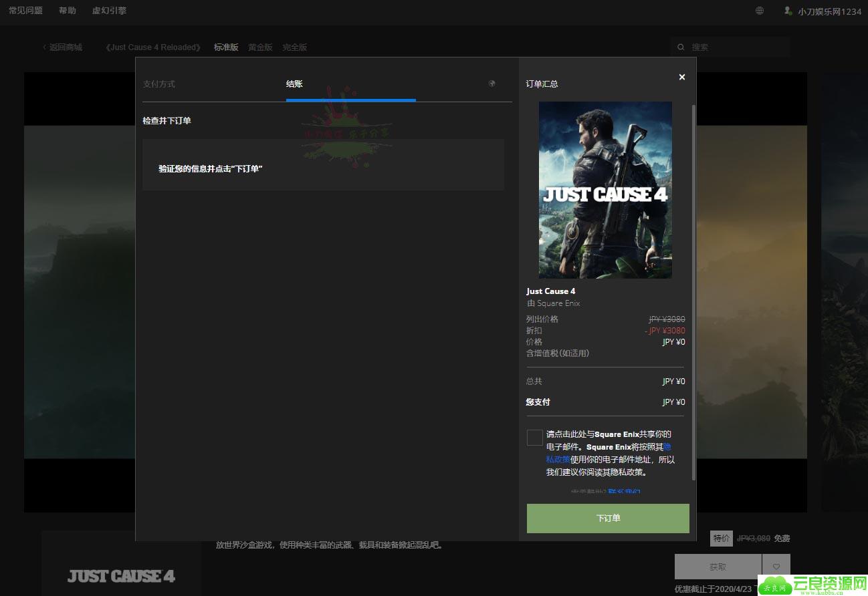
Task: Click the globe icon in the checkout header
Action: pyautogui.click(x=492, y=84)
